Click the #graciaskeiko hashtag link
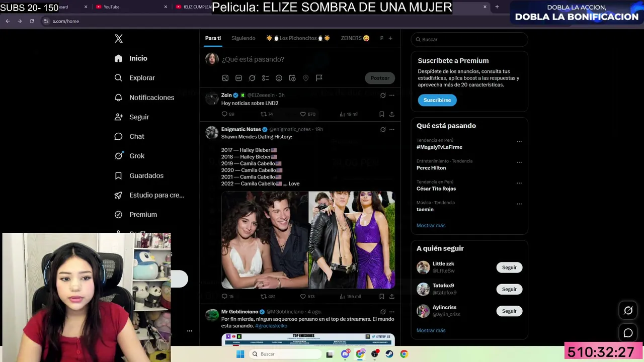Image resolution: width=644 pixels, height=362 pixels. point(271,326)
